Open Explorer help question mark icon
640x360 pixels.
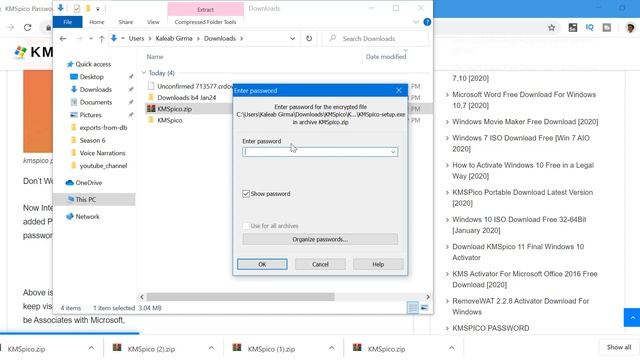[x=427, y=22]
